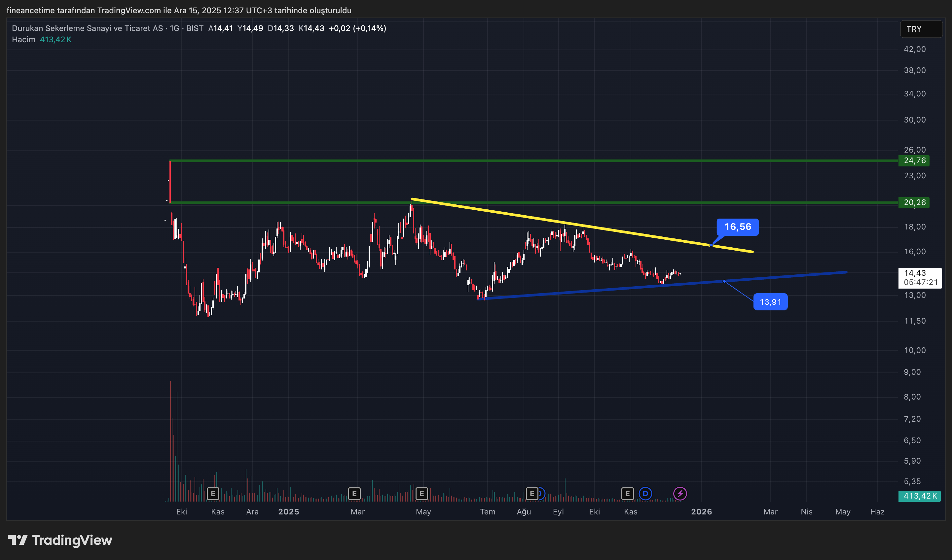Open the earnings E marker near Kas 2025
The image size is (952, 560).
628,493
